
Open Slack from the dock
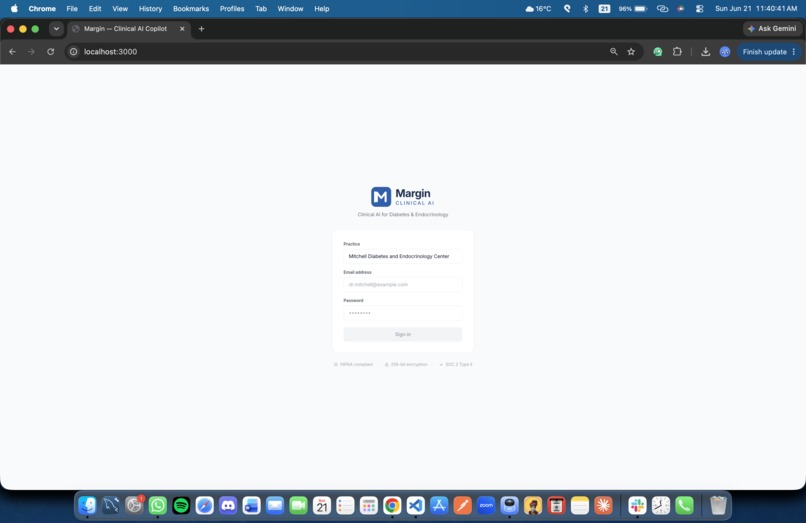637,506
